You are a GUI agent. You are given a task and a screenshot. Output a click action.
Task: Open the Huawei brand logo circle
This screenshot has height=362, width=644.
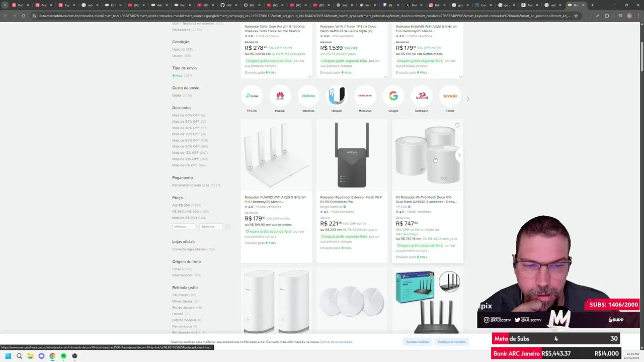[280, 96]
